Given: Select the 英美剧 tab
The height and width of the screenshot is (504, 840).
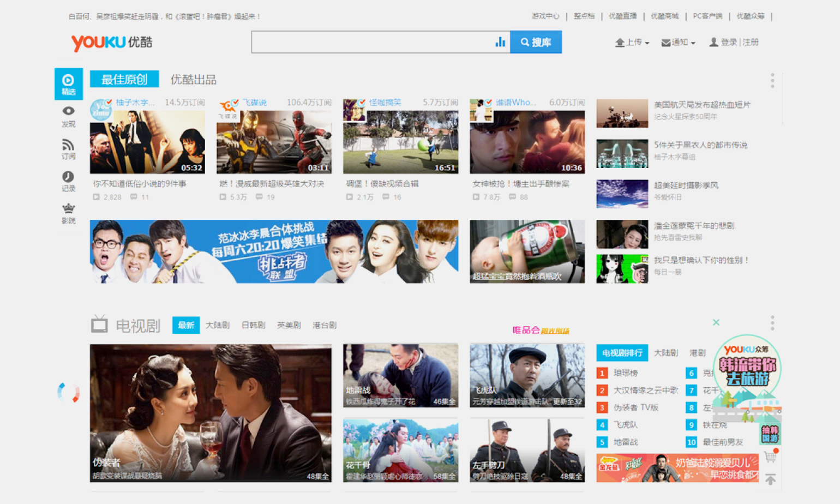Looking at the screenshot, I should (289, 325).
